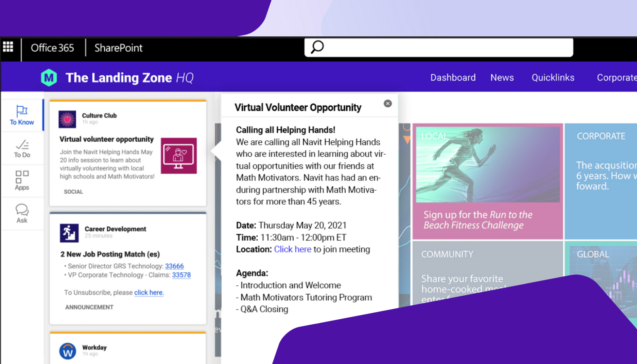Click '2 New Job Posting Match (es)' heading
The width and height of the screenshot is (637, 364).
click(110, 254)
